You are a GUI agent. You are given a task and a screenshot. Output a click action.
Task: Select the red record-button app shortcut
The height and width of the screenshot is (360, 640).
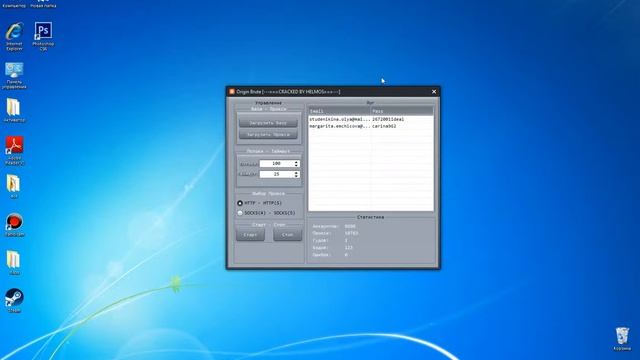tap(14, 225)
